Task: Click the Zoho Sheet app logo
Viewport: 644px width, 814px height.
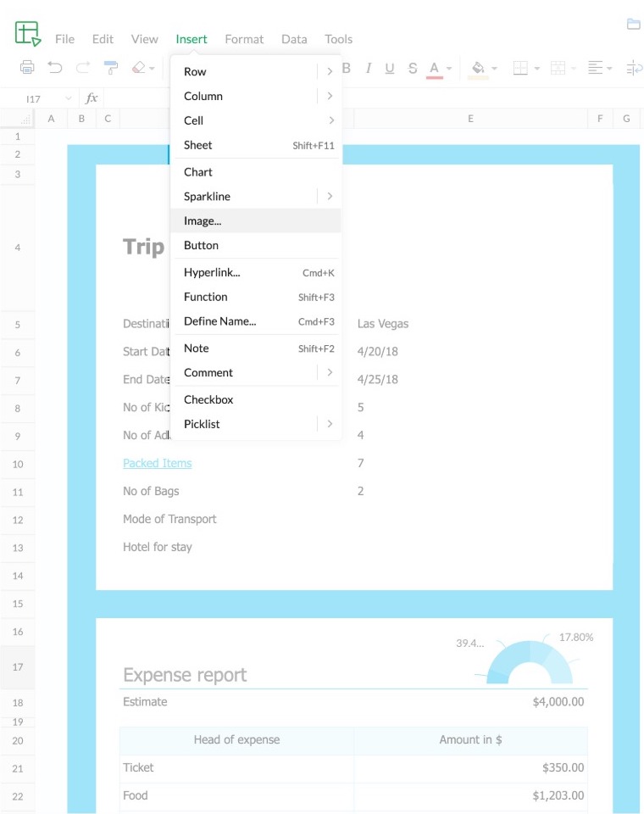Action: click(x=27, y=34)
